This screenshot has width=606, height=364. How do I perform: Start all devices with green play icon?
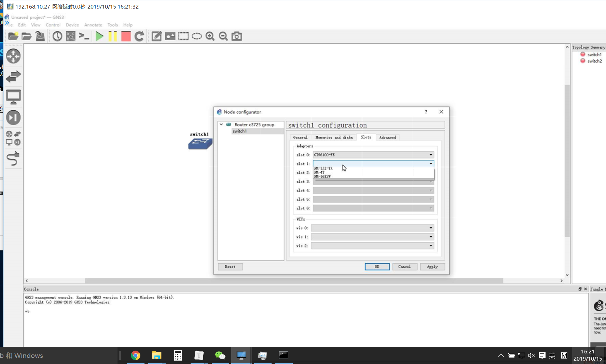[99, 36]
